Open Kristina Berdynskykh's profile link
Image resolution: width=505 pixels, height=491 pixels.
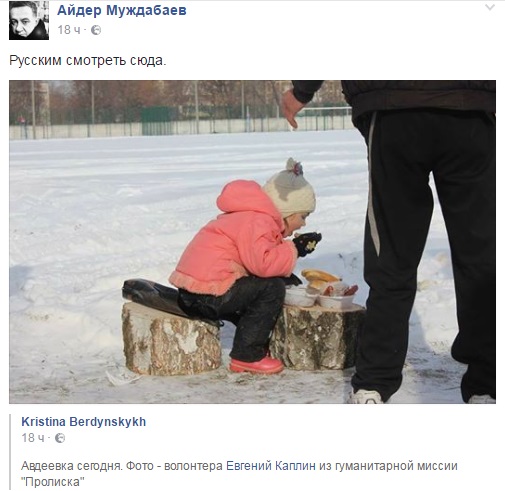84,422
